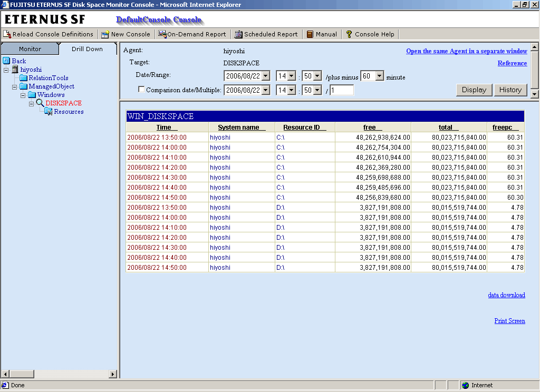This screenshot has width=540, height=392.
Task: Collapse the ManagedObject tree node
Action: click(14, 87)
